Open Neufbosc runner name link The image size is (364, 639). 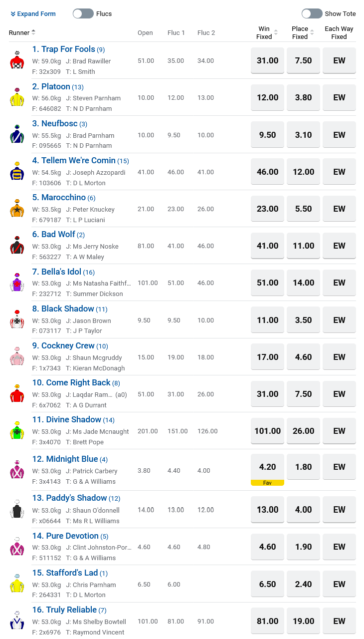click(59, 124)
